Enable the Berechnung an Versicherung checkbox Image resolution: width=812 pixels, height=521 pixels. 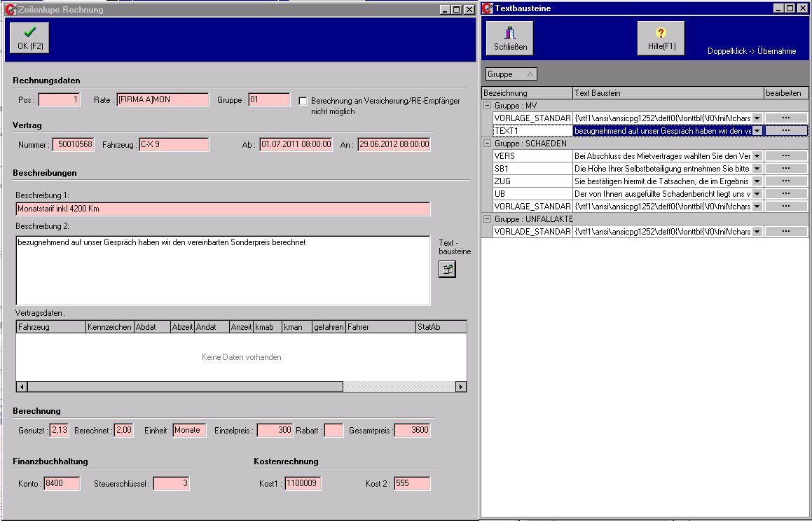tap(302, 101)
